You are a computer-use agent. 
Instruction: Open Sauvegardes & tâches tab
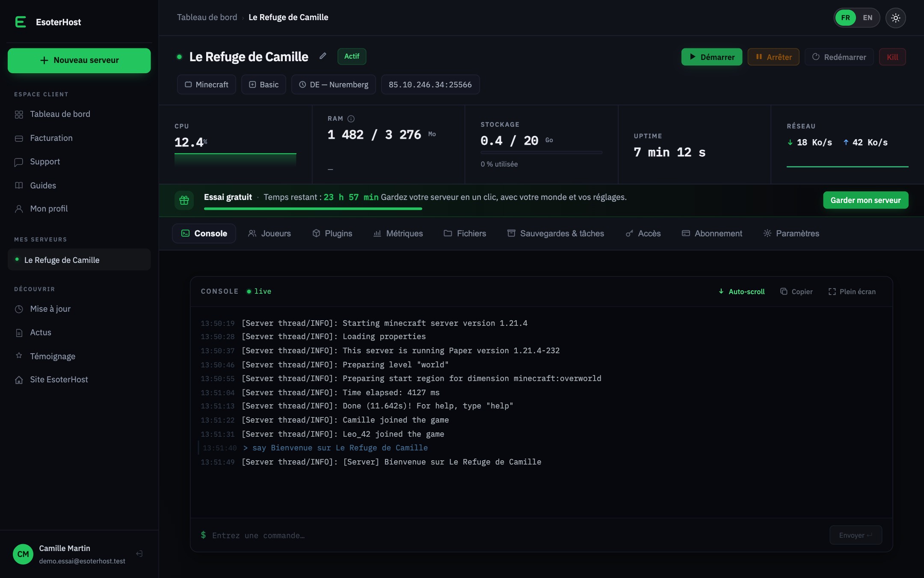pos(556,233)
